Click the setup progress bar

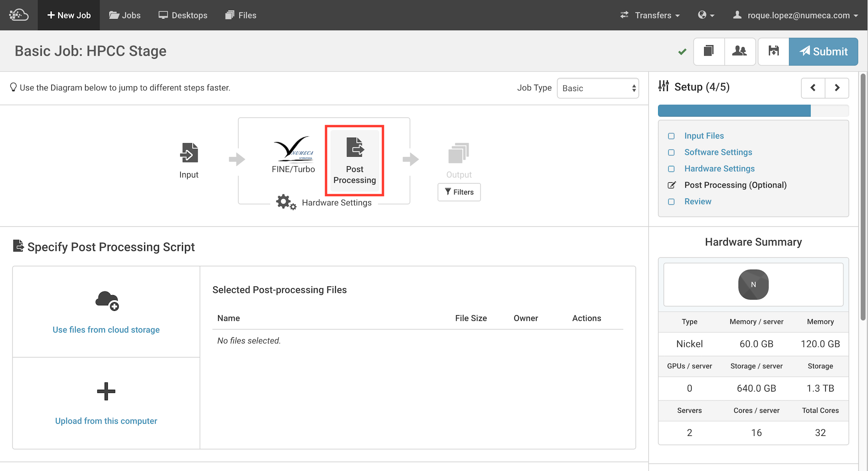tap(753, 111)
